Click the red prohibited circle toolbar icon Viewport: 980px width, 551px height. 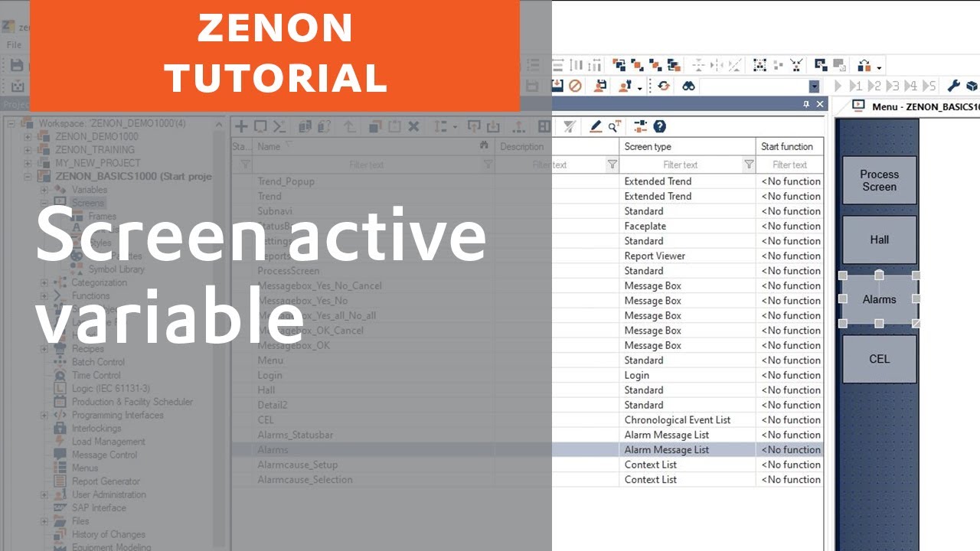575,86
